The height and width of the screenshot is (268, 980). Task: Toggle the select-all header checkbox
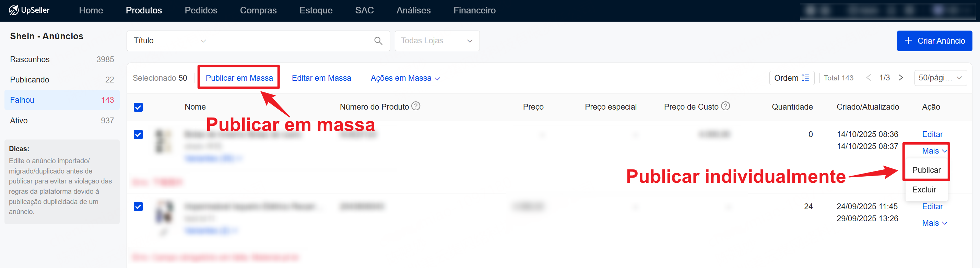click(x=138, y=107)
